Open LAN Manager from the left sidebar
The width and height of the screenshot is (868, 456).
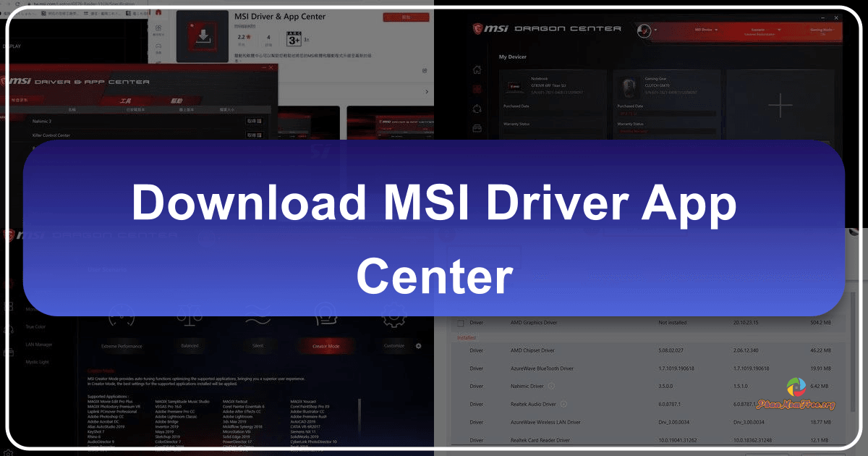tap(38, 345)
